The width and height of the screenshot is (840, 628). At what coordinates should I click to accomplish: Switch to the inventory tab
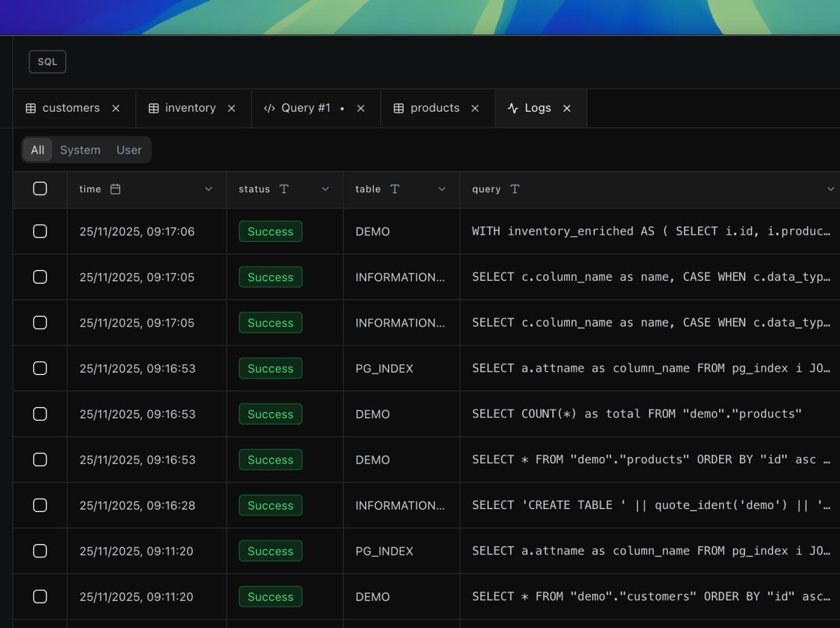190,108
